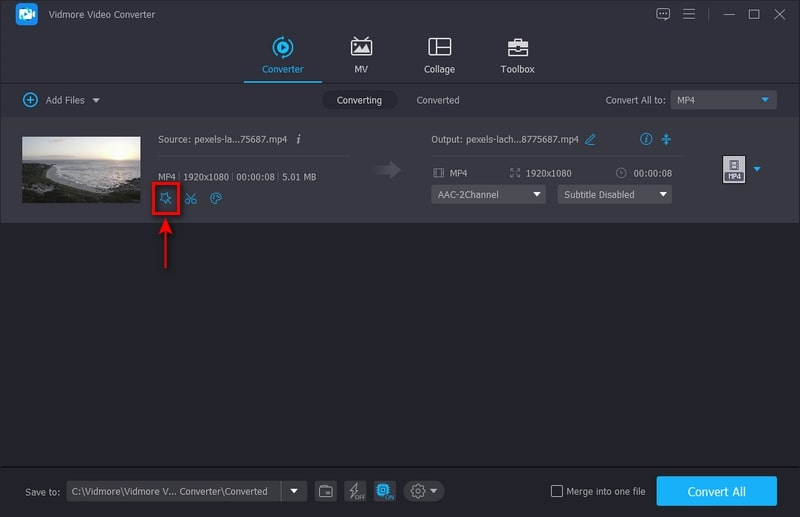800x517 pixels.
Task: Enable Merge into one file checkbox
Action: click(x=557, y=491)
